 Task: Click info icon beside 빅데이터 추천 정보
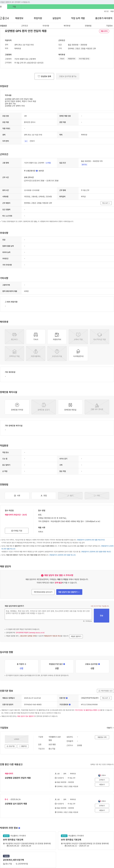click(x=19, y=828)
